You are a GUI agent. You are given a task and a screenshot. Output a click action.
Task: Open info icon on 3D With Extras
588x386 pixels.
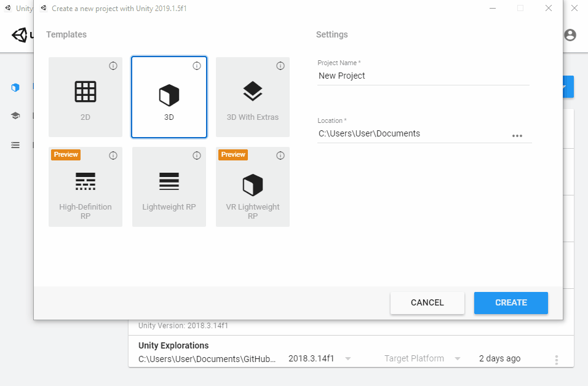pyautogui.click(x=280, y=66)
